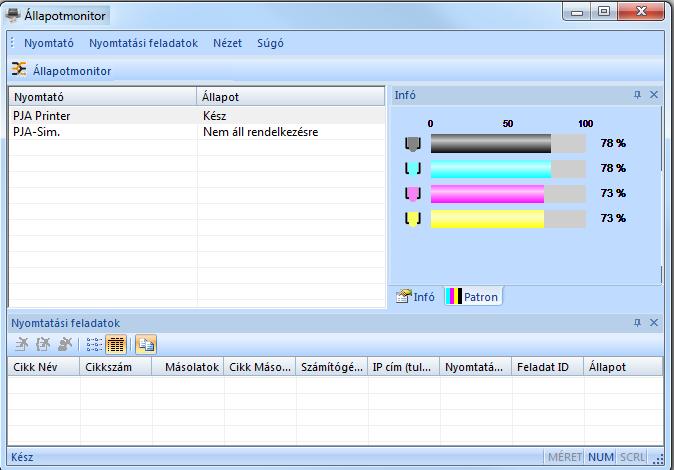Sort by the Nyomtató column header
Image resolution: width=674 pixels, height=470 pixels.
click(x=103, y=97)
